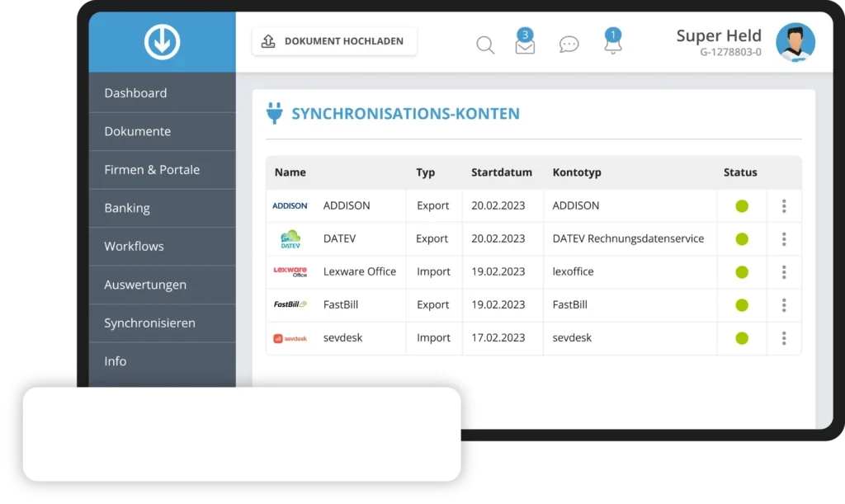Viewport: 845px width, 504px height.
Task: Open Synchronisieren in the sidebar
Action: 163,323
